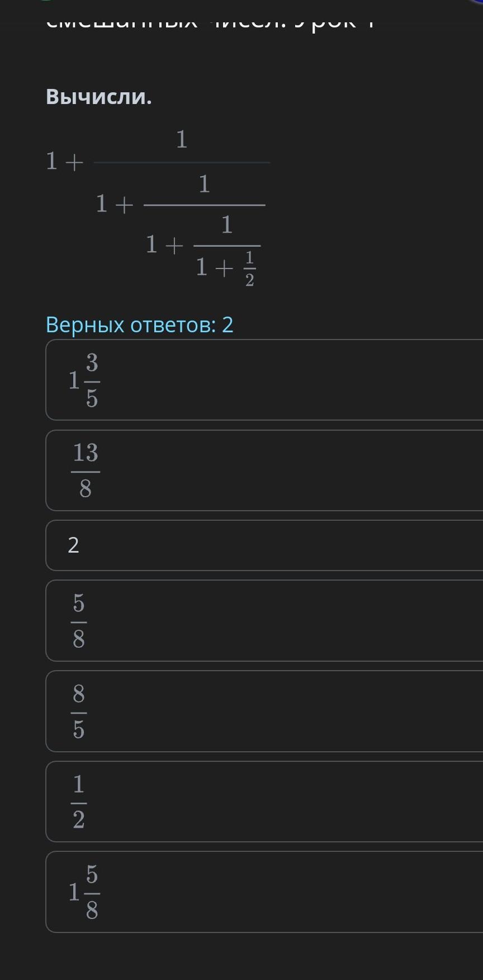This screenshot has width=483, height=980.
Task: Select the answer option 1 5/8
Action: 264,892
